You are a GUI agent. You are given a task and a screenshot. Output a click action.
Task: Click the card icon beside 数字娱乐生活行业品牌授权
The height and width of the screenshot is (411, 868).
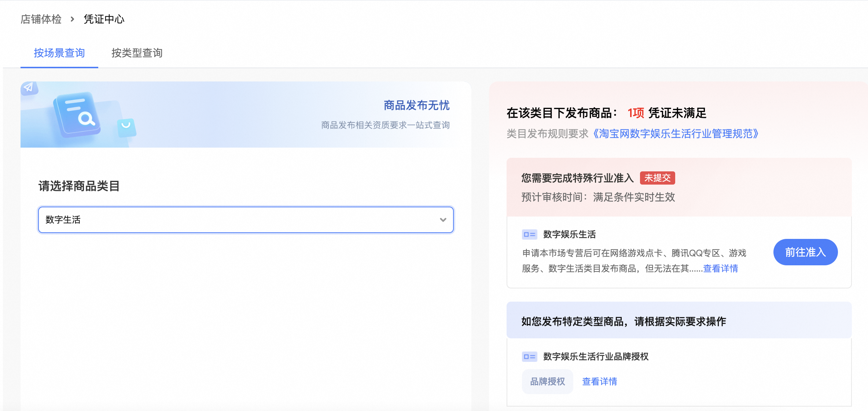pos(530,357)
